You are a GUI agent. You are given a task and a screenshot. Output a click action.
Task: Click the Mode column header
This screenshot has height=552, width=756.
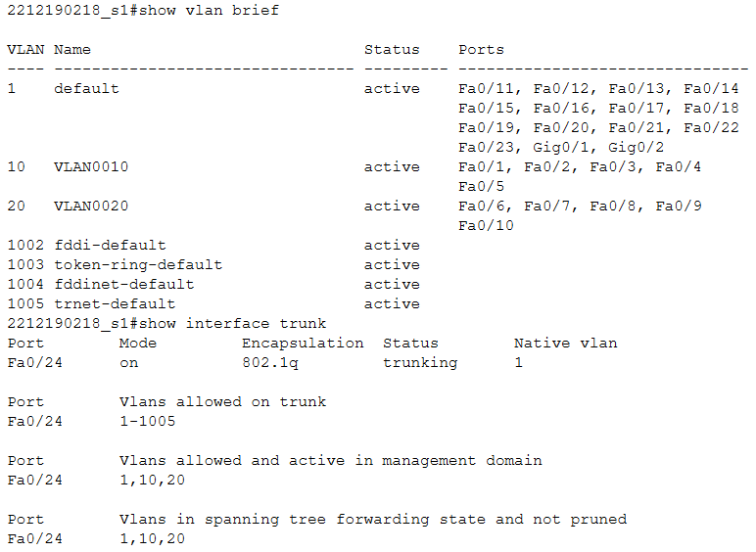[x=137, y=343]
